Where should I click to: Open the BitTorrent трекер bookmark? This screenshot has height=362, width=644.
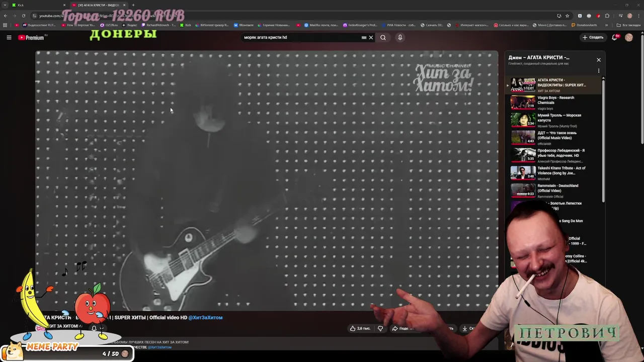212,25
